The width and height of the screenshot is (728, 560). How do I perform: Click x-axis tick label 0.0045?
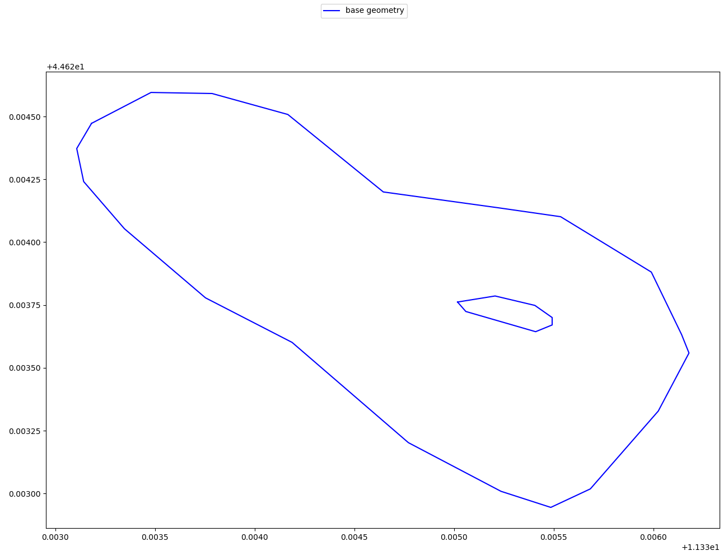(x=354, y=538)
